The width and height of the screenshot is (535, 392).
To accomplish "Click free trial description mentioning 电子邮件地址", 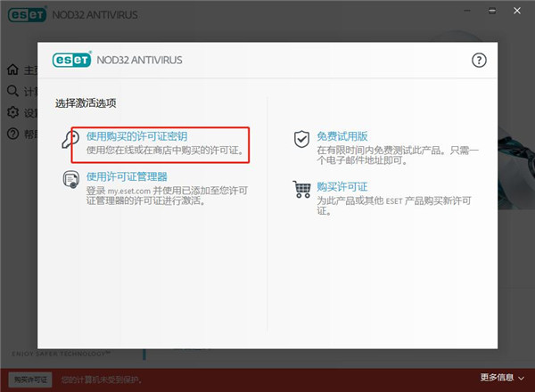I will [x=398, y=155].
